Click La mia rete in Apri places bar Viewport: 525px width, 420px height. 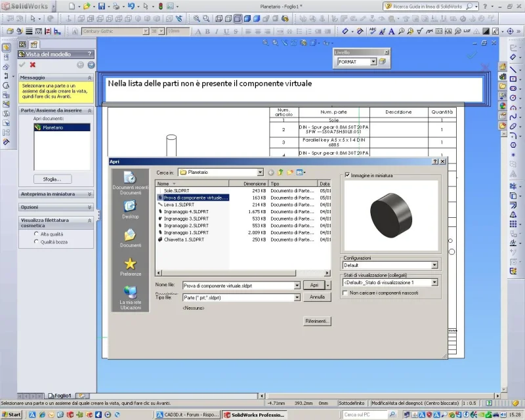click(x=130, y=298)
